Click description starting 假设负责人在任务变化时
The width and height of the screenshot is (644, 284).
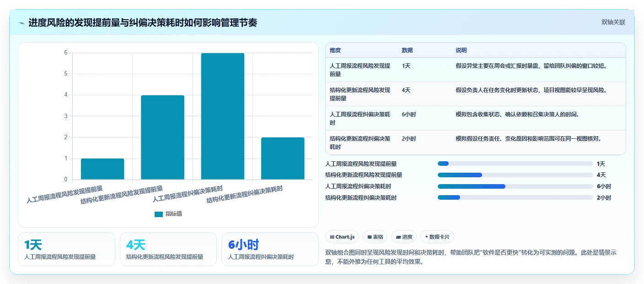click(x=531, y=90)
